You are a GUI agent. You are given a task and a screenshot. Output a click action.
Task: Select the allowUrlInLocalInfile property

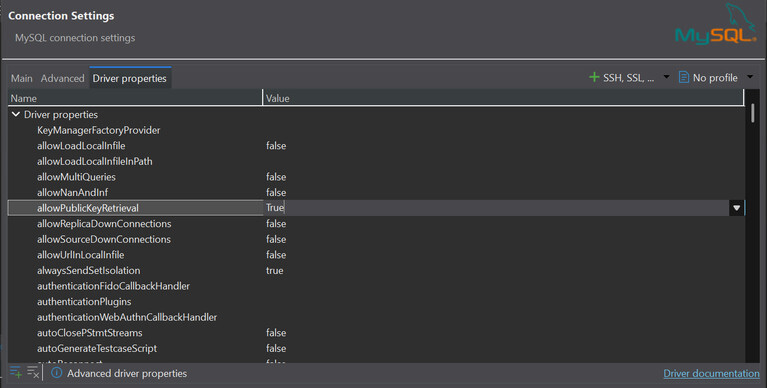coord(81,255)
